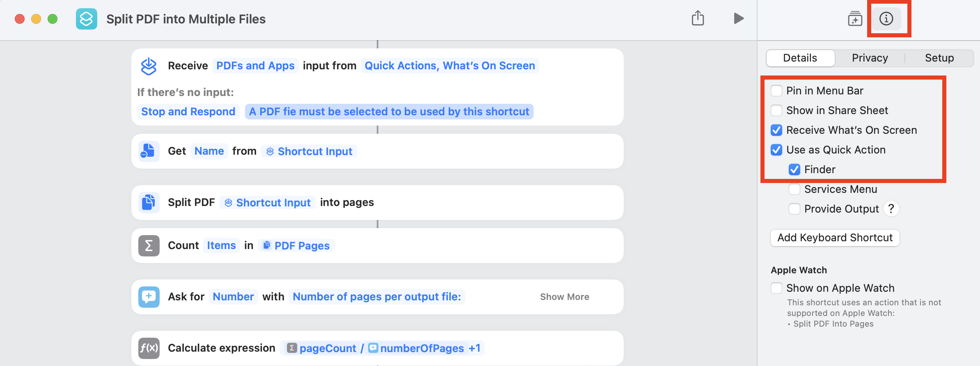Click the sigma Count action icon
Viewport: 980px width, 366px height.
pyautogui.click(x=149, y=246)
